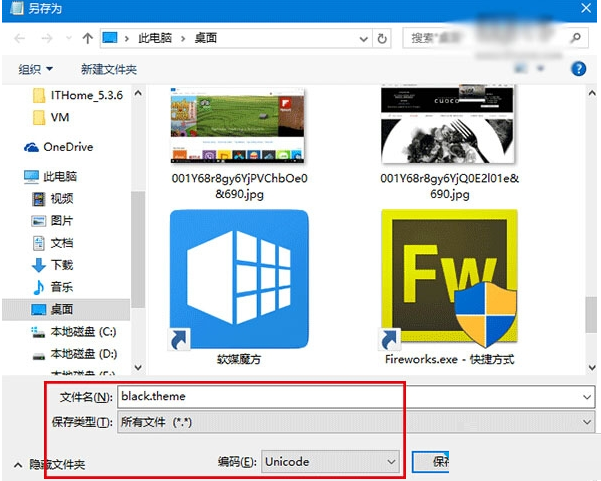Open the 编码 Unicode dropdown
This screenshot has height=481, width=601.
tap(390, 461)
